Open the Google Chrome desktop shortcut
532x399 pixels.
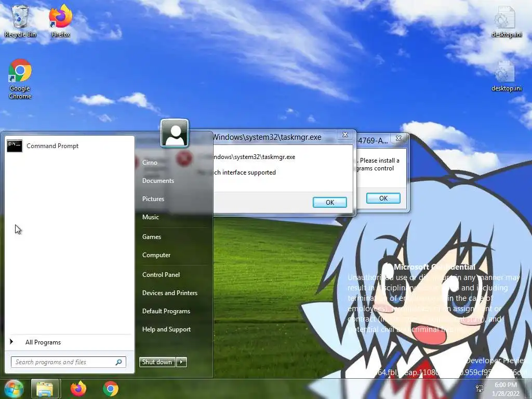point(20,79)
